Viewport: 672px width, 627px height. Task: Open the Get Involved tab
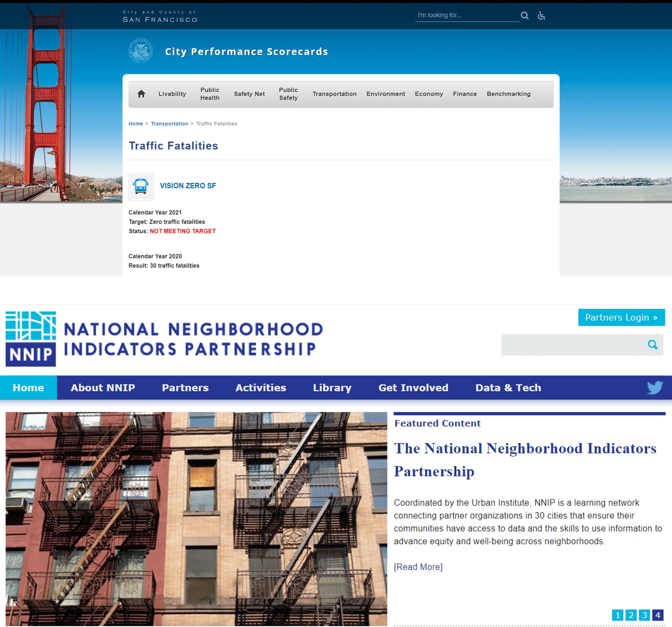point(413,387)
